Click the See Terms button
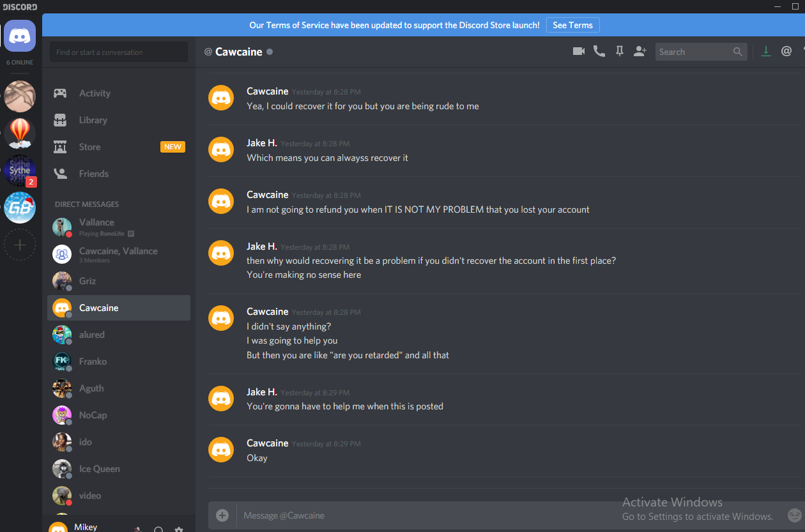This screenshot has height=532, width=805. (572, 25)
